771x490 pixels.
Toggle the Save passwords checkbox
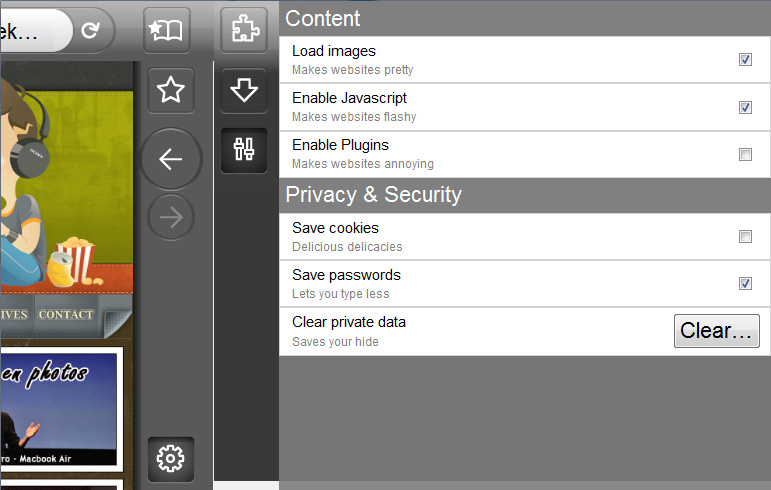click(745, 283)
